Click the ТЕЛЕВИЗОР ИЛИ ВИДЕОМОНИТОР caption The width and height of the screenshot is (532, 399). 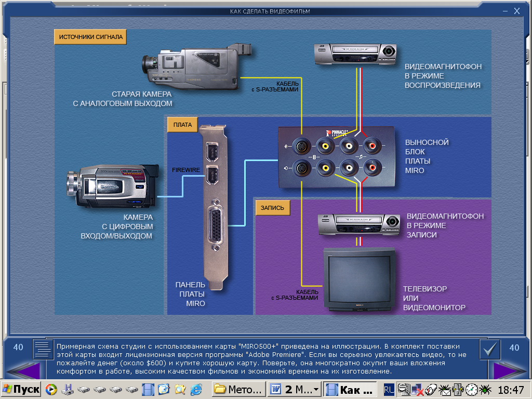(434, 298)
